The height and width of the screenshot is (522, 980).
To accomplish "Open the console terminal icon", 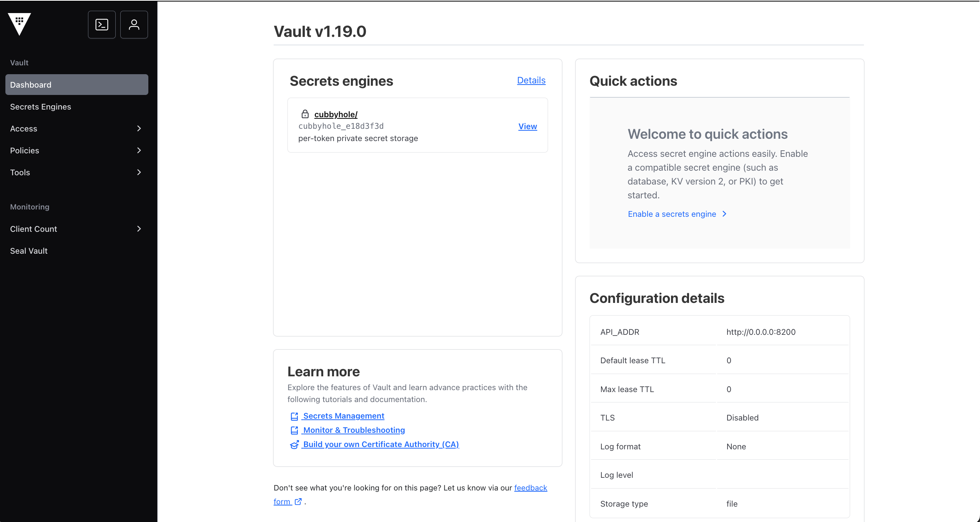I will [102, 25].
